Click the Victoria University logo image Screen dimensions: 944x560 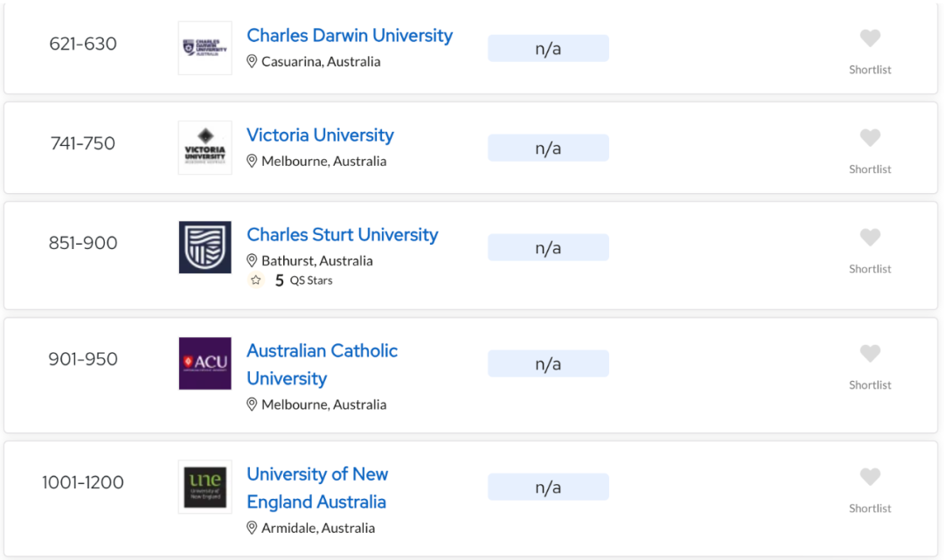point(205,148)
